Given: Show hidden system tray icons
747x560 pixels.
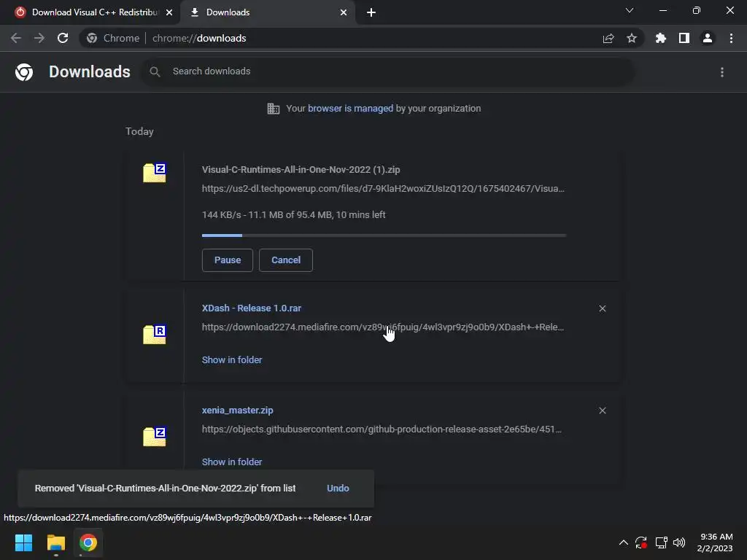Looking at the screenshot, I should (623, 542).
